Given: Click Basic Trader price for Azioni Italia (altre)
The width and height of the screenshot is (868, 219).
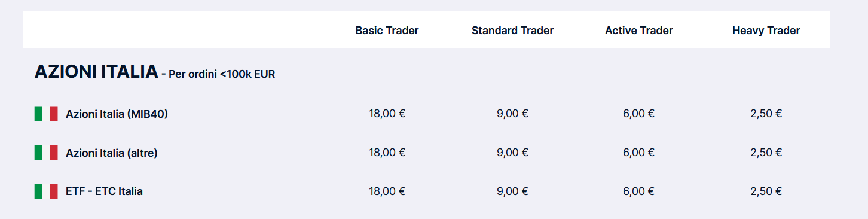Looking at the screenshot, I should click(x=387, y=153).
